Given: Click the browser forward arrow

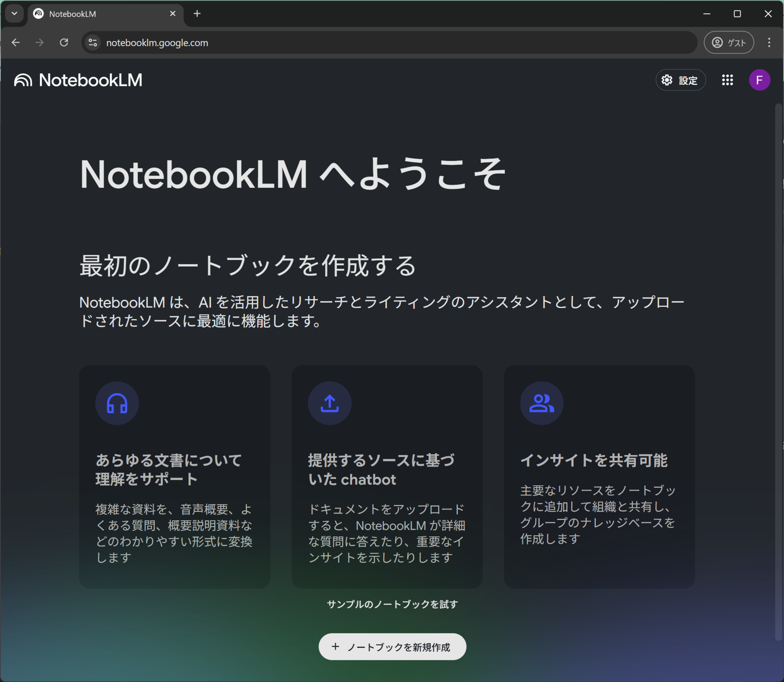Looking at the screenshot, I should coord(40,42).
